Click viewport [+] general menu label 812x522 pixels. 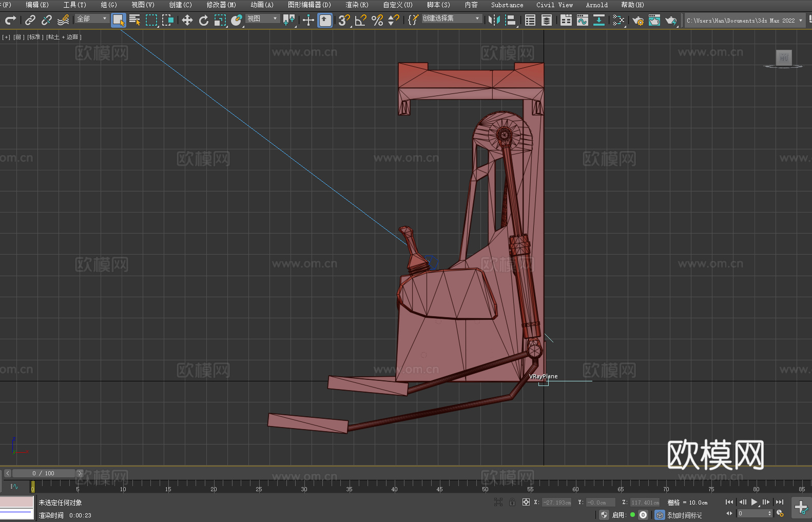(x=6, y=37)
